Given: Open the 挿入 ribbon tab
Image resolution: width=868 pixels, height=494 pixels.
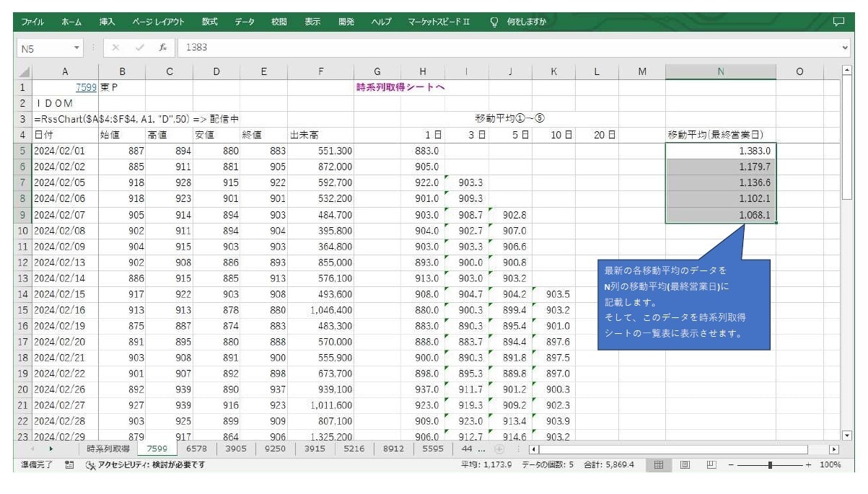Looking at the screenshot, I should [x=107, y=22].
